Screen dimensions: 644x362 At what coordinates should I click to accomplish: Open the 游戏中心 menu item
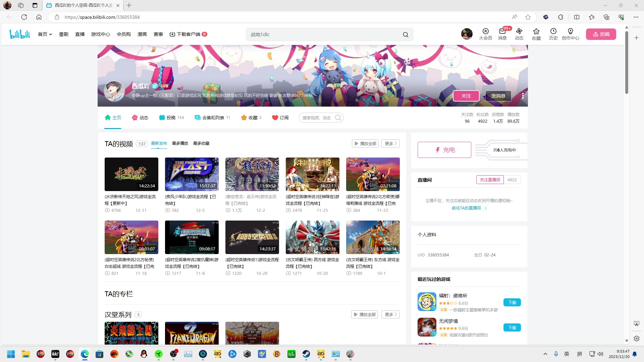tap(100, 34)
